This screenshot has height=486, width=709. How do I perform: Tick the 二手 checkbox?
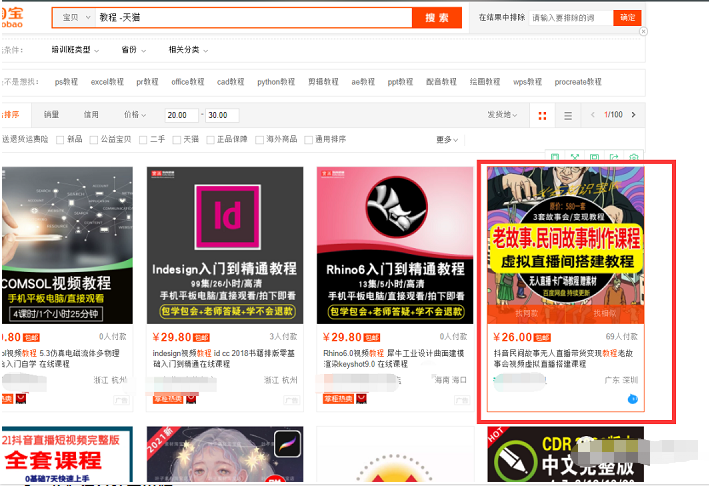(x=143, y=140)
